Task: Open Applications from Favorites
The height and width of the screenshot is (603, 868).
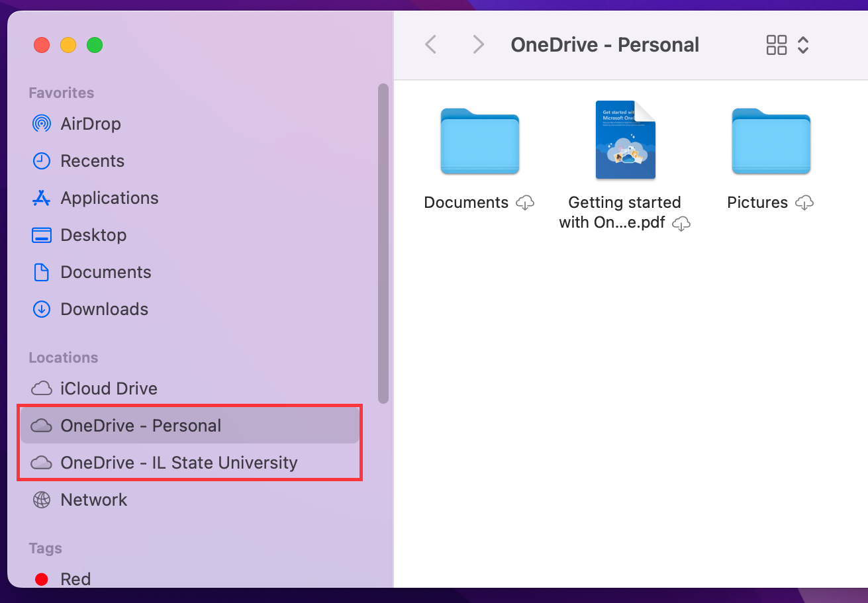Action: click(x=110, y=198)
